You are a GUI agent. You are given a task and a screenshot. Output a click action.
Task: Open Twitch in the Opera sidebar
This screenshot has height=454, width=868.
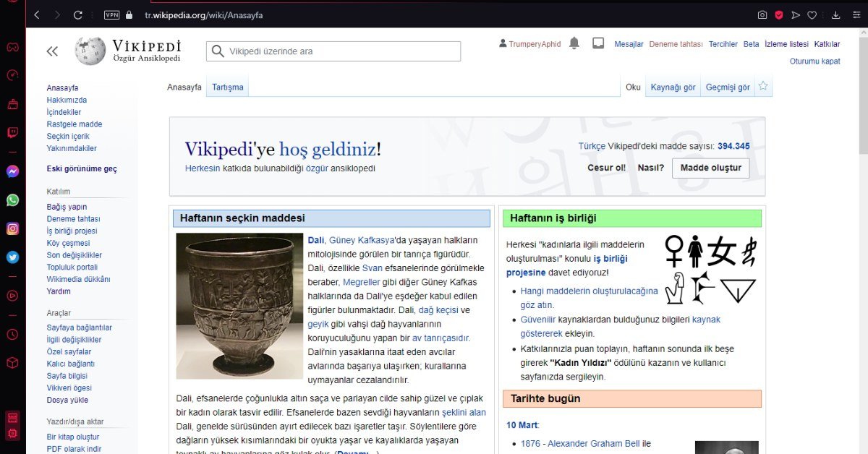pyautogui.click(x=12, y=133)
